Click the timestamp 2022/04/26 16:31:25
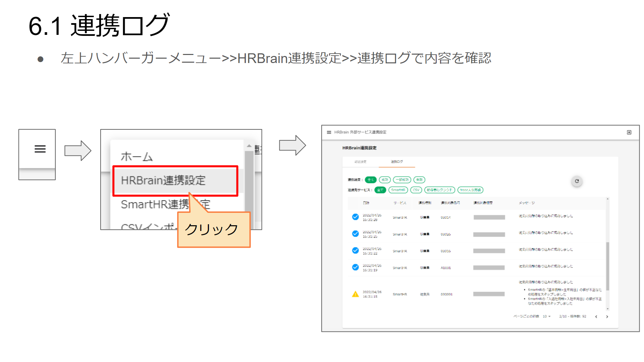Viewport: 644px width, 362px height. pos(372,234)
